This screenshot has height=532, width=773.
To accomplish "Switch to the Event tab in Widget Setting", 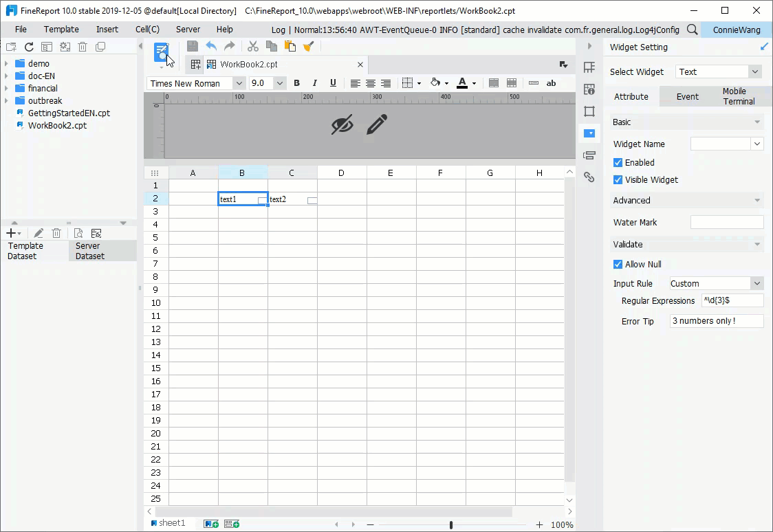I will (x=686, y=96).
